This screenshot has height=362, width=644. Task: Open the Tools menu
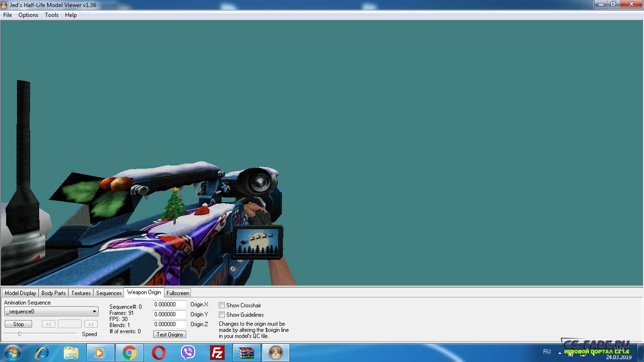[52, 15]
